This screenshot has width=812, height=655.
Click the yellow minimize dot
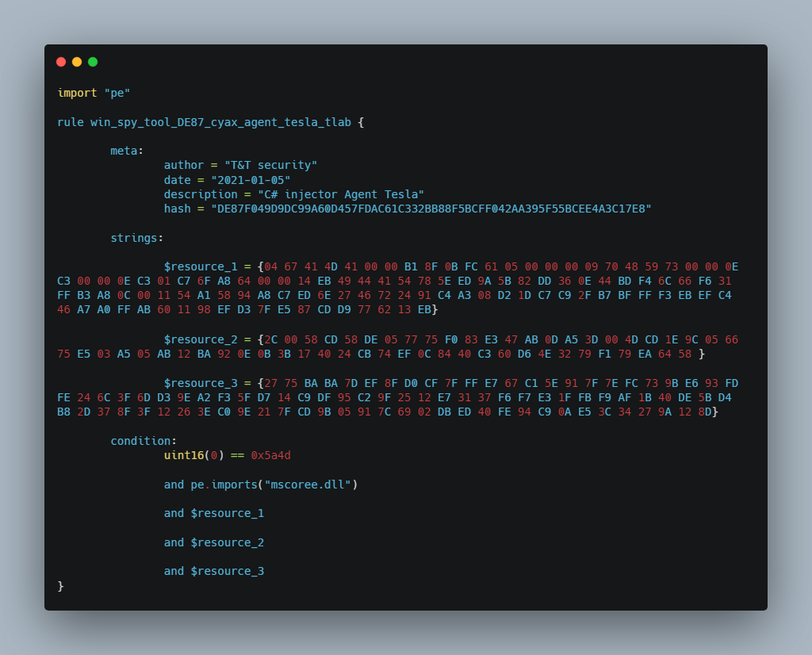(x=77, y=62)
